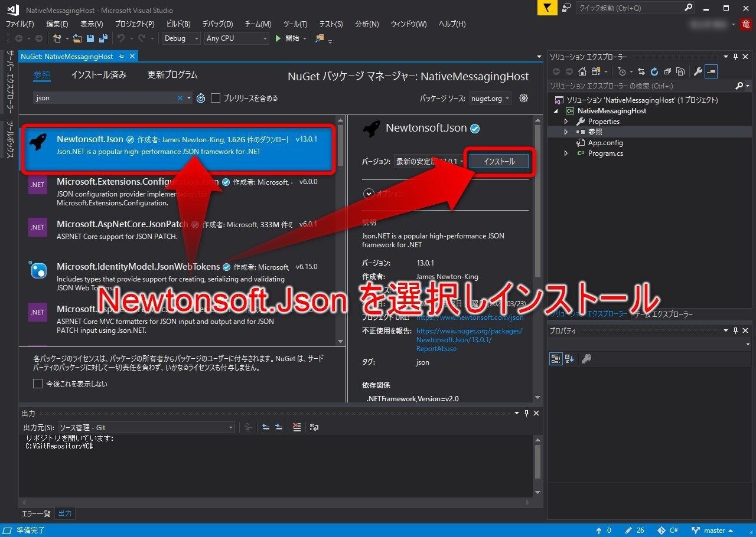Screen dimensions: 756x537
Task: Open the Debug menu
Action: [217, 24]
